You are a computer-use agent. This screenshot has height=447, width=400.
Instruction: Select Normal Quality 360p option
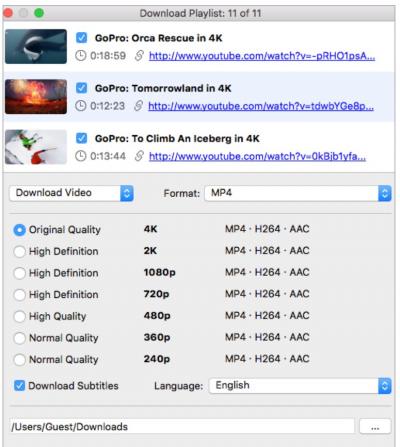[x=19, y=338]
